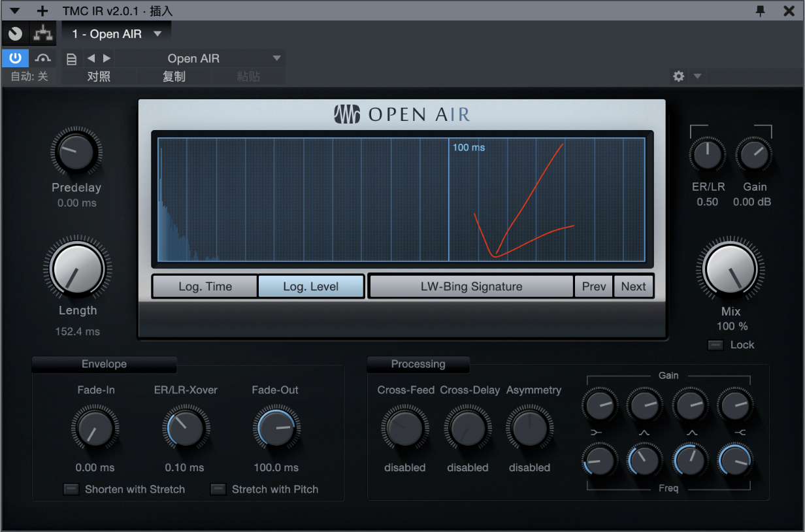
Task: Click the round knob icon next to the routing icon
Action: point(16,34)
